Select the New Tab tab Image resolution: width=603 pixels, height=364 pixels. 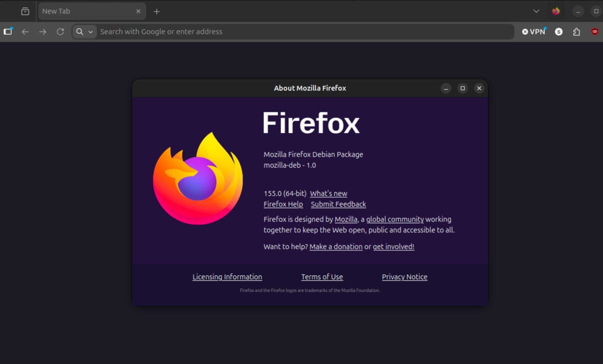click(92, 11)
